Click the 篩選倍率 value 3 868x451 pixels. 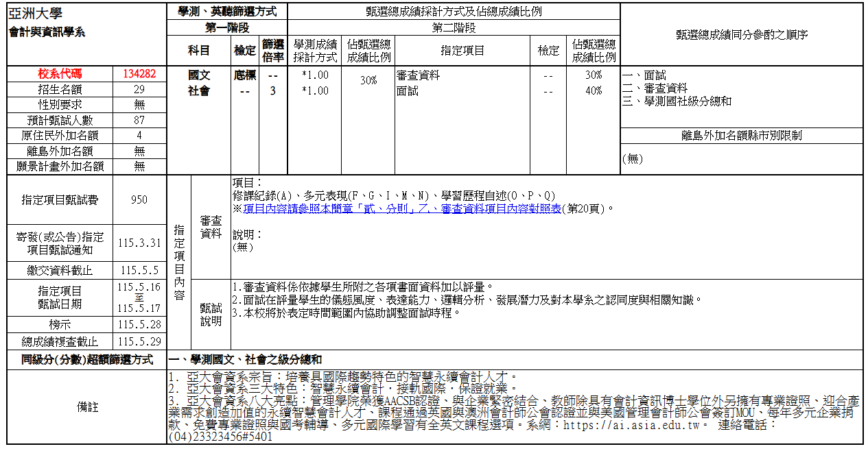(x=272, y=90)
